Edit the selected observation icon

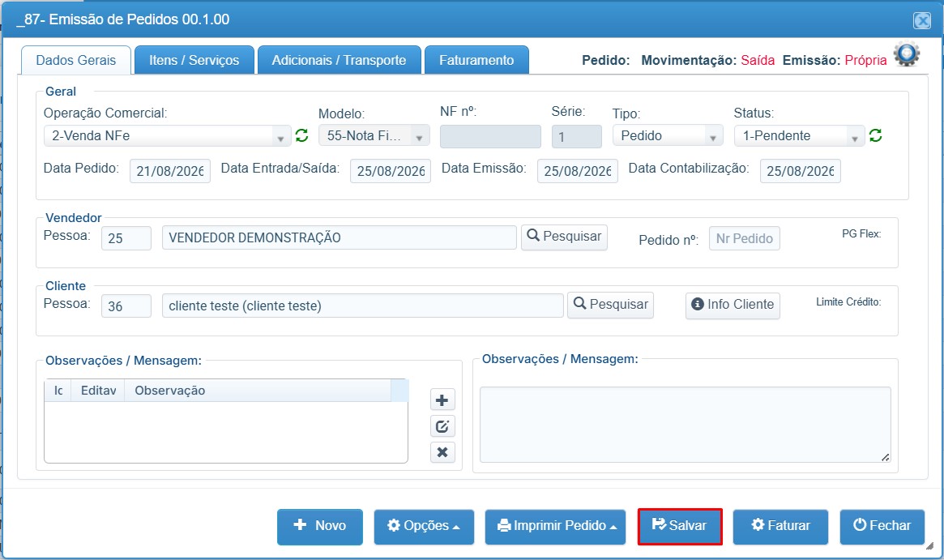click(442, 426)
